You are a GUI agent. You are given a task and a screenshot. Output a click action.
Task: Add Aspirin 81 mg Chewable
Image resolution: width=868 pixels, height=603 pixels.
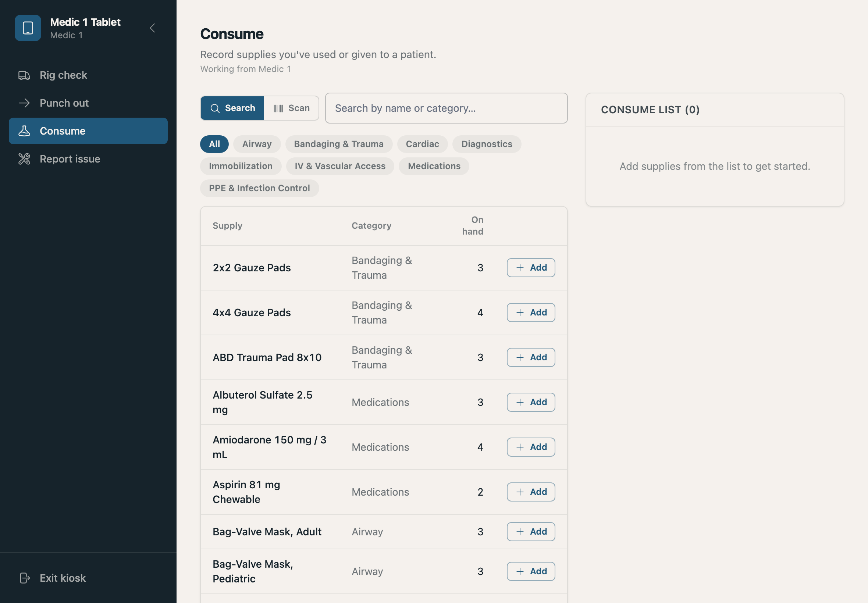tap(531, 492)
